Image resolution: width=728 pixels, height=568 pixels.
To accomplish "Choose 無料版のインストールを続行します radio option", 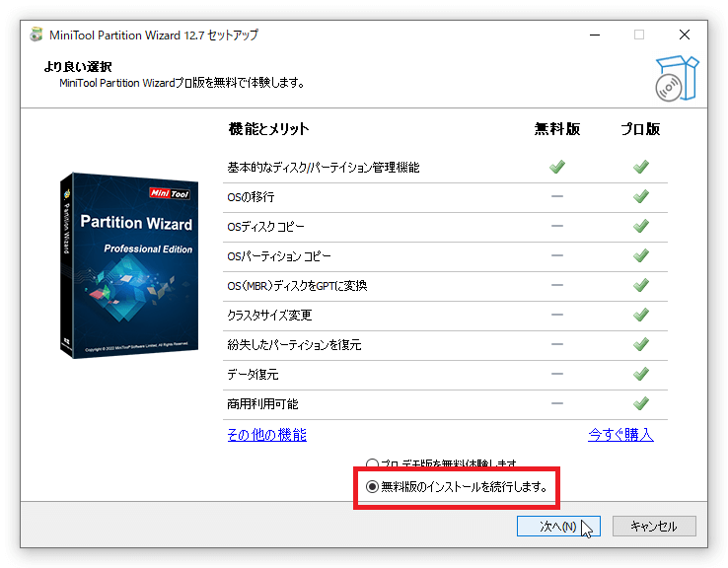I will [372, 486].
